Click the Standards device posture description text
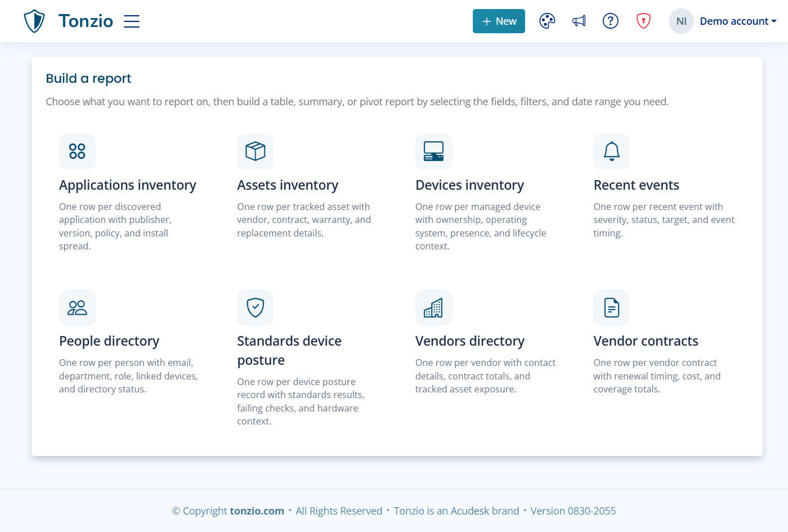Image resolution: width=788 pixels, height=532 pixels. (301, 401)
